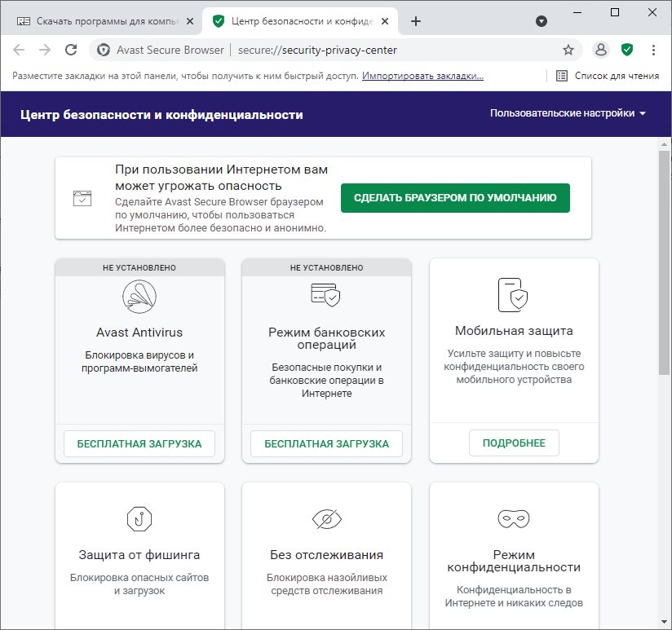Click 'БЕСПЛАТНАЯ ЗАГРУЗКА' under Режим банковских операций
Image resolution: width=672 pixels, height=630 pixels.
(326, 443)
